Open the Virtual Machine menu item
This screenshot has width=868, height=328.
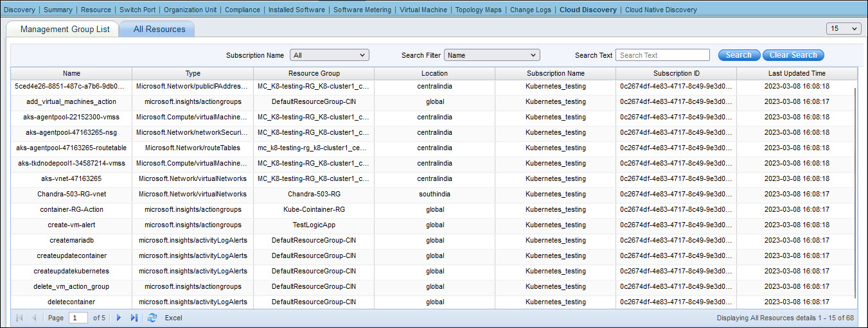click(423, 10)
